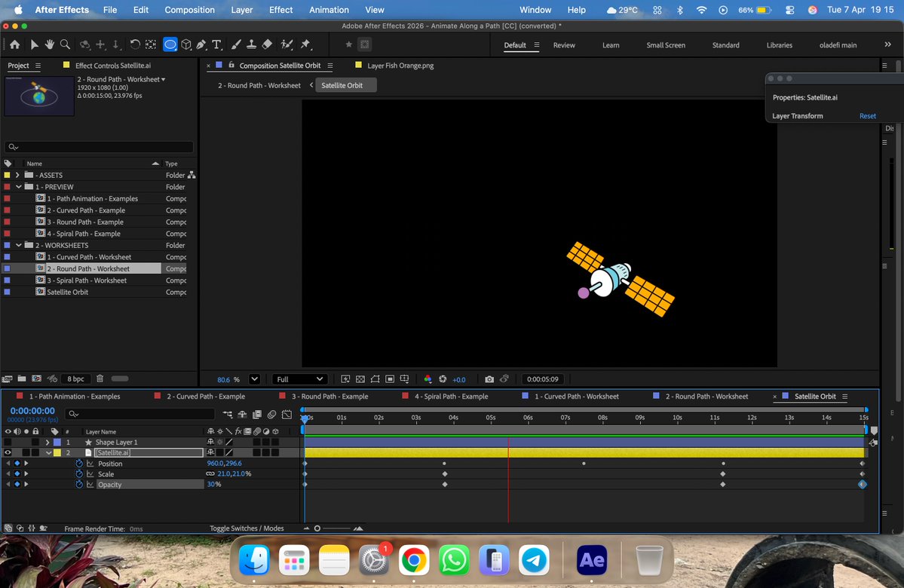Collapse Satellite.ai layer properties

tap(48, 452)
